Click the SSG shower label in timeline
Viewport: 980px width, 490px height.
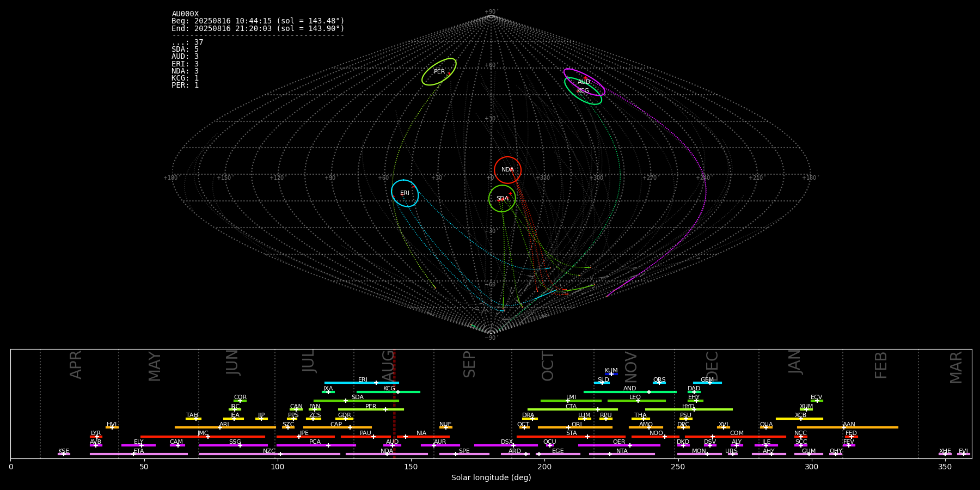tap(235, 442)
